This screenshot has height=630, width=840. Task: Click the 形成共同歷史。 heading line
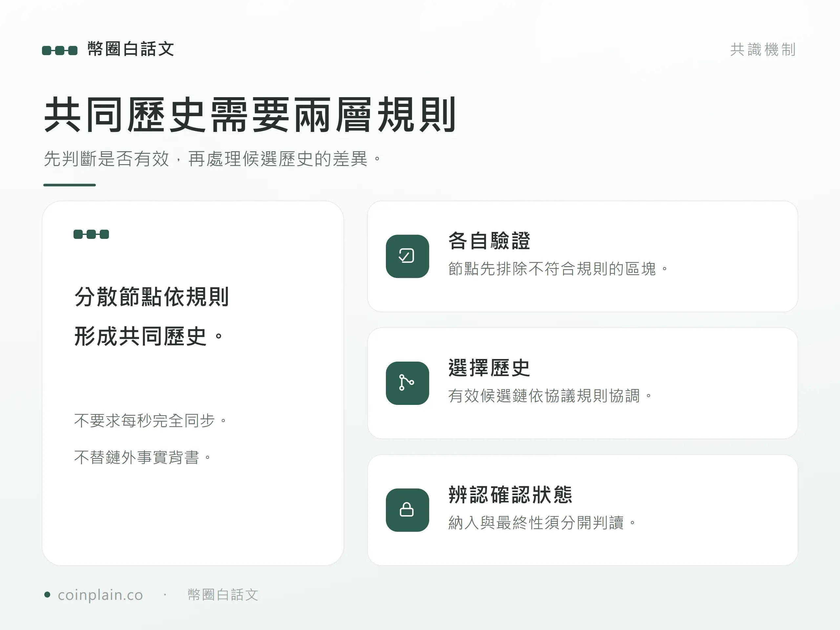pos(149,336)
